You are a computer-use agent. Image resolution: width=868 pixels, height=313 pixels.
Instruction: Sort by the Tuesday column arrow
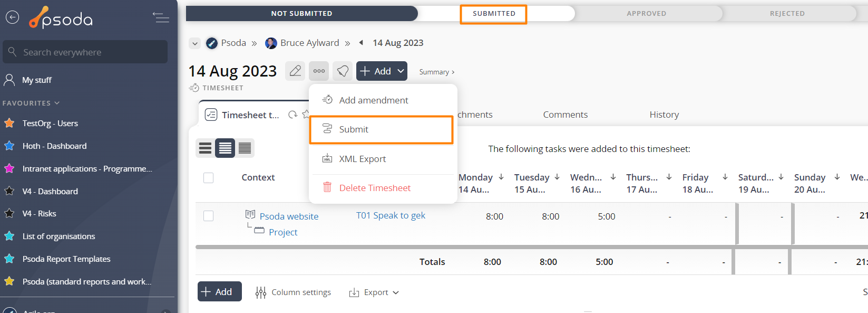tap(557, 177)
